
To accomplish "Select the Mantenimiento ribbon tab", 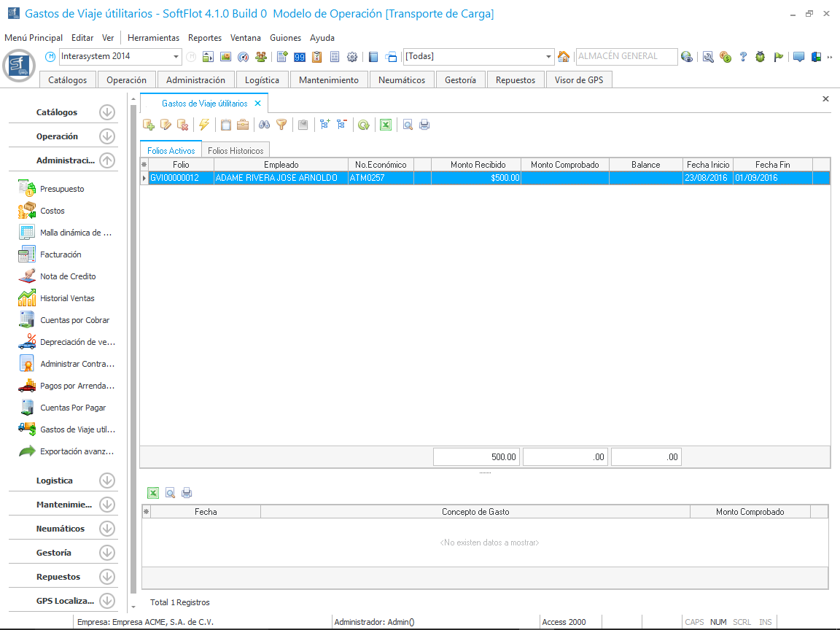I will [x=329, y=80].
